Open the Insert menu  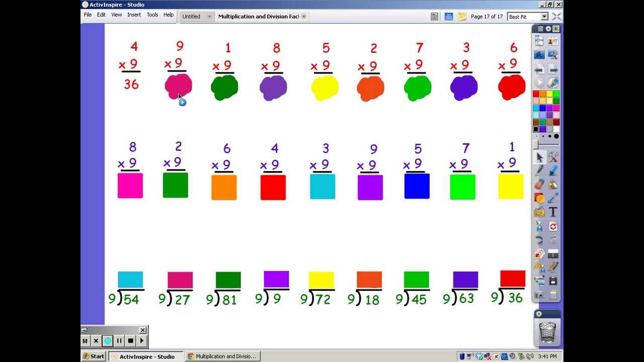[x=134, y=15]
